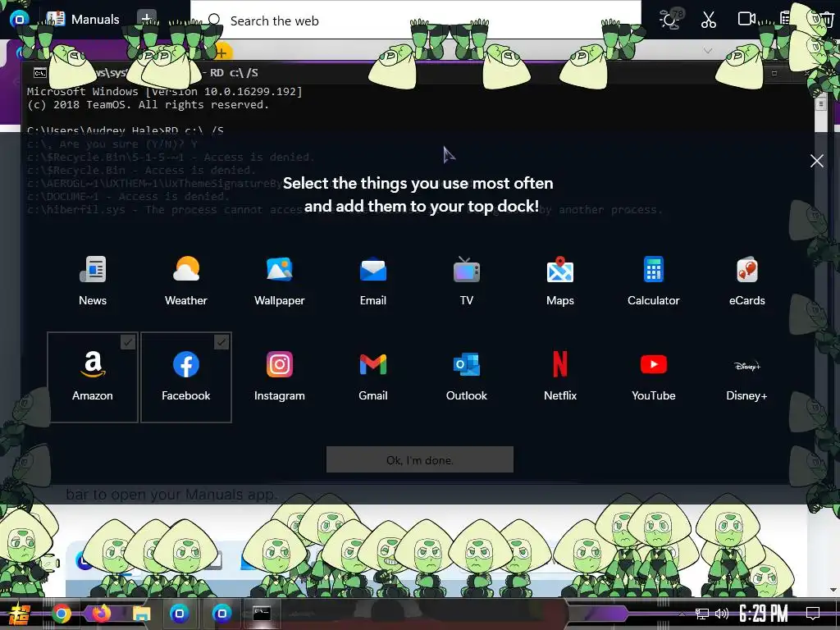Select the Netflix app icon

pos(559,364)
